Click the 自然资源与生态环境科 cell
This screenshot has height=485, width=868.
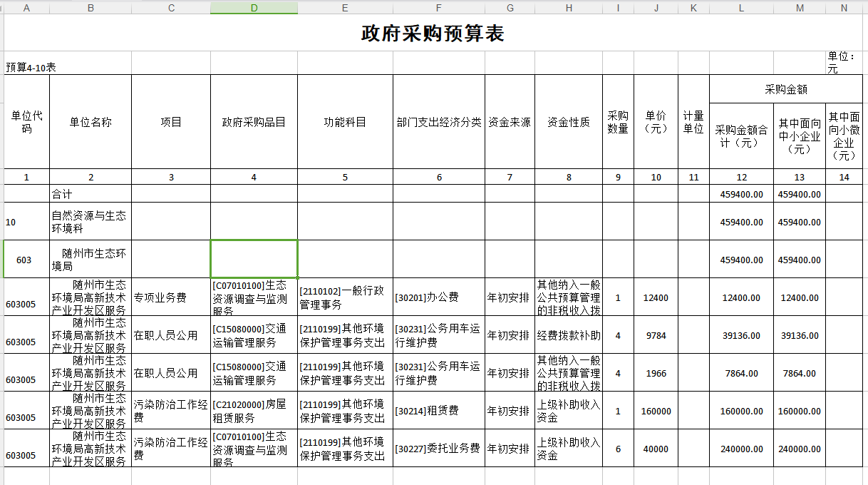pyautogui.click(x=91, y=222)
